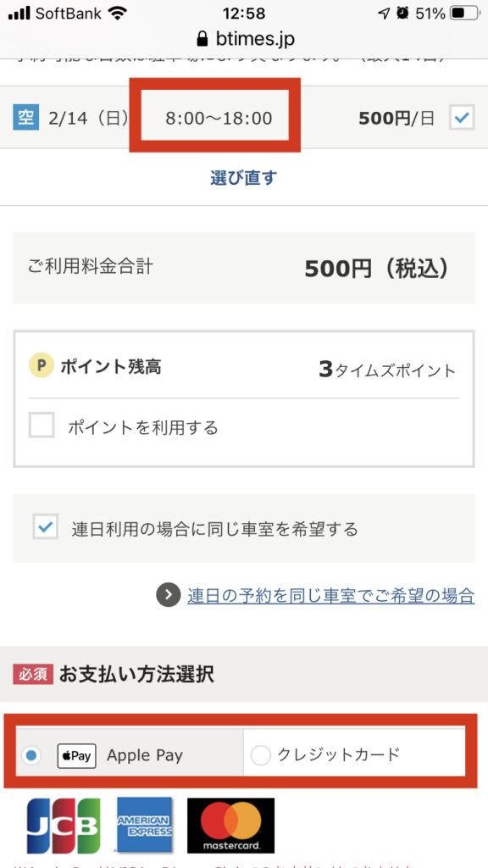
Task: Tap the battery icon in status bar
Action: [x=464, y=14]
